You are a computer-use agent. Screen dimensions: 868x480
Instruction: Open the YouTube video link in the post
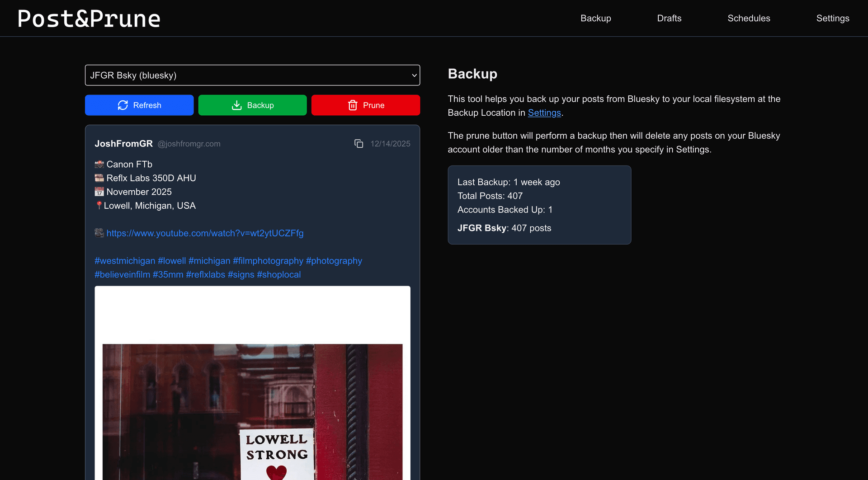(x=205, y=233)
